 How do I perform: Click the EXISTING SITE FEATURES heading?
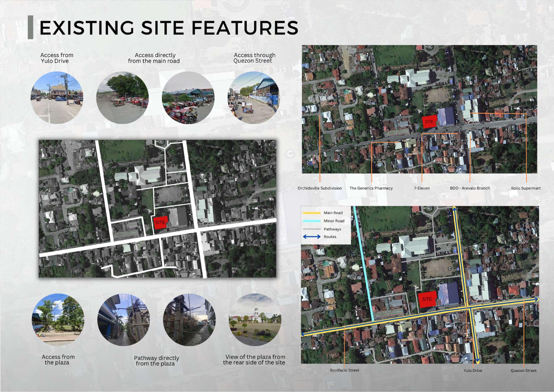tap(169, 28)
